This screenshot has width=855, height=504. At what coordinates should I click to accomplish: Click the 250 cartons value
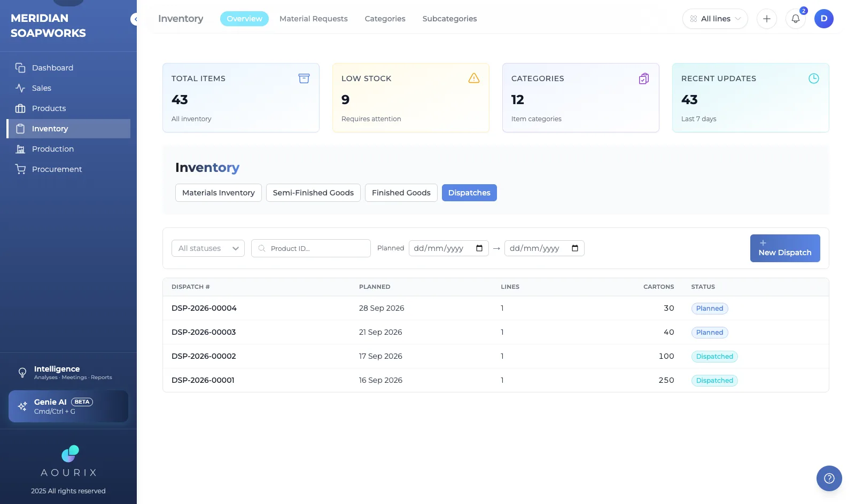pyautogui.click(x=666, y=380)
